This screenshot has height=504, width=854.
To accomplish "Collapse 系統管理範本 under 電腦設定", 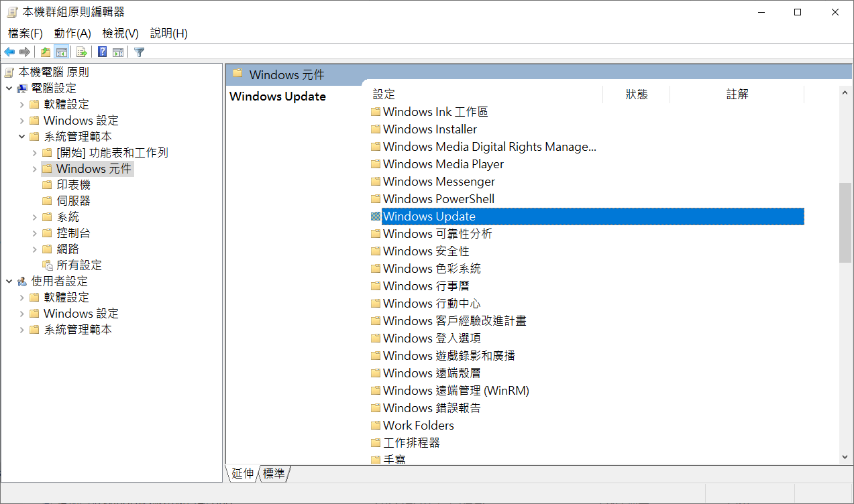I will pos(21,137).
